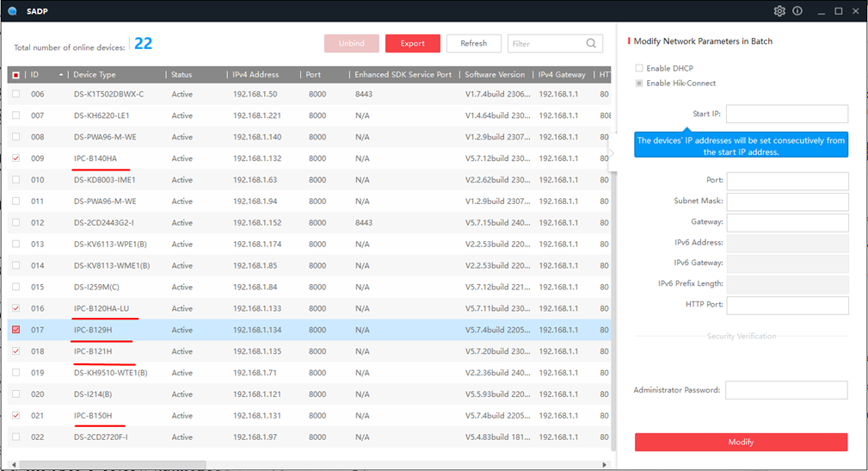
Task: Click SDK port 8443 in row 012
Action: pos(364,223)
